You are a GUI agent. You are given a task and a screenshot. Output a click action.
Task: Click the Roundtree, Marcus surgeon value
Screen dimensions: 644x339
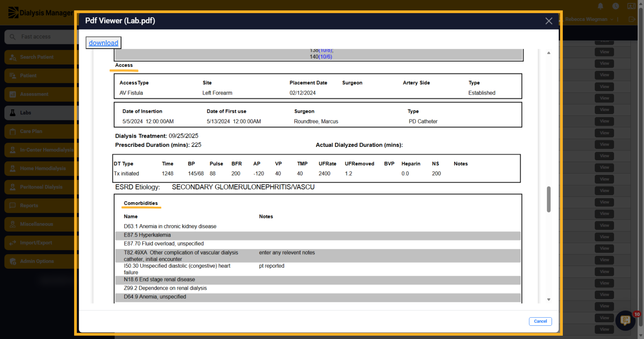(x=316, y=121)
